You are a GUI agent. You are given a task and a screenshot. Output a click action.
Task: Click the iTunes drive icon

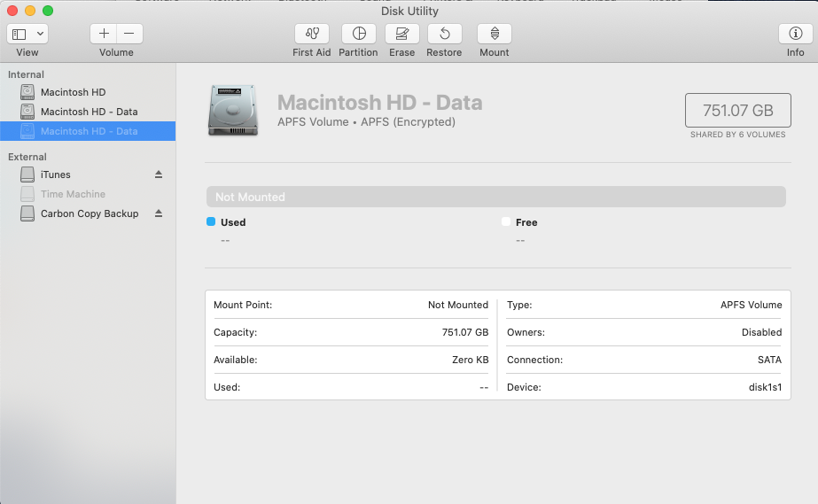coord(27,174)
